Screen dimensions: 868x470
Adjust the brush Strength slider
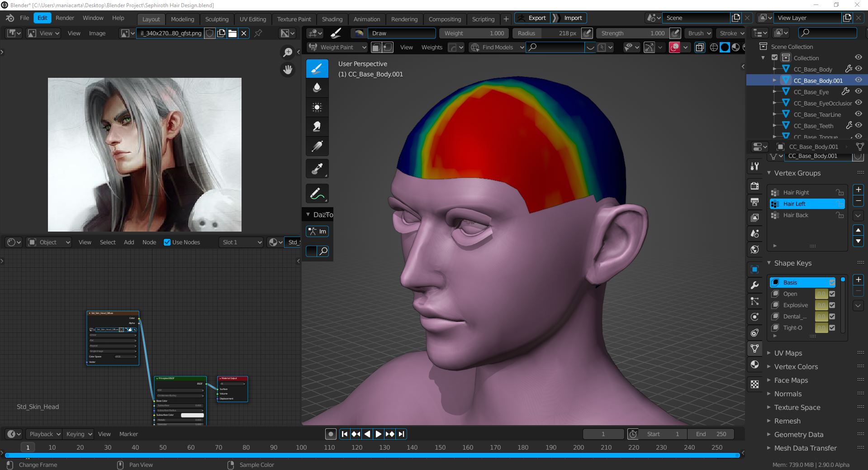[632, 33]
